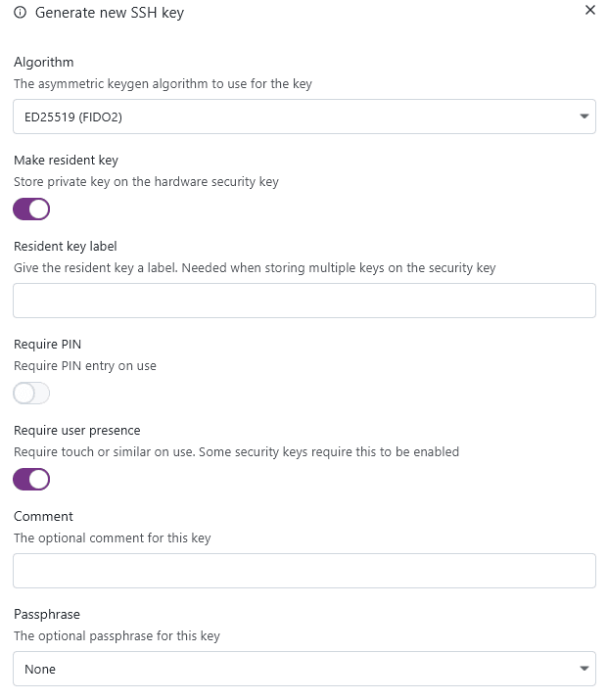Click the "Make resident key" label
The image size is (608, 700).
pos(67,160)
